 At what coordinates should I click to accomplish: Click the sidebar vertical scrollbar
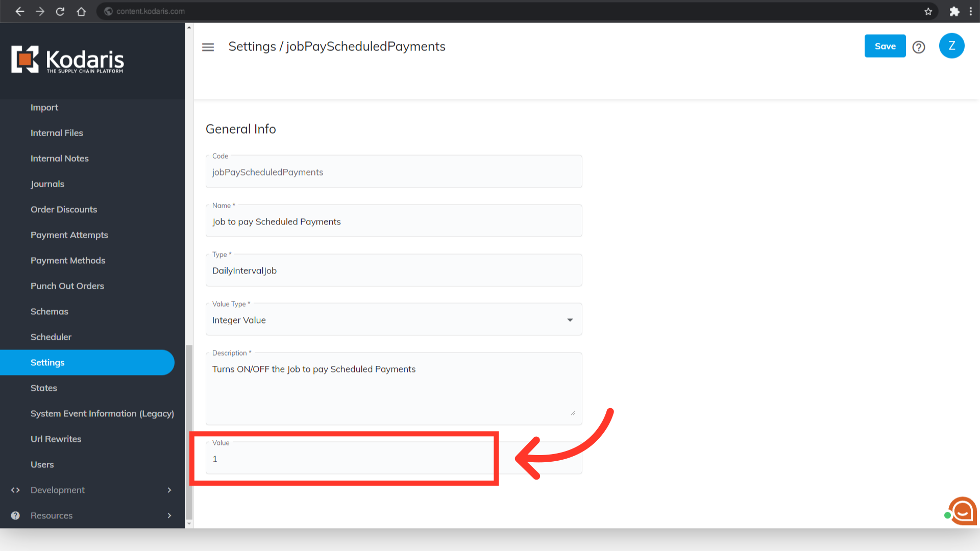pyautogui.click(x=189, y=431)
